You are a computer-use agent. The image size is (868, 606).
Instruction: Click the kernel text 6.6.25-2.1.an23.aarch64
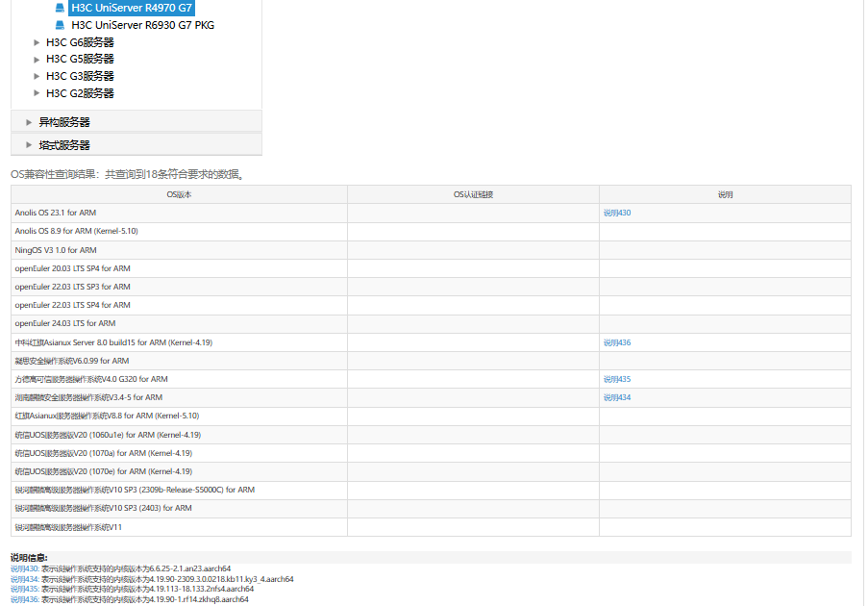(x=190, y=568)
